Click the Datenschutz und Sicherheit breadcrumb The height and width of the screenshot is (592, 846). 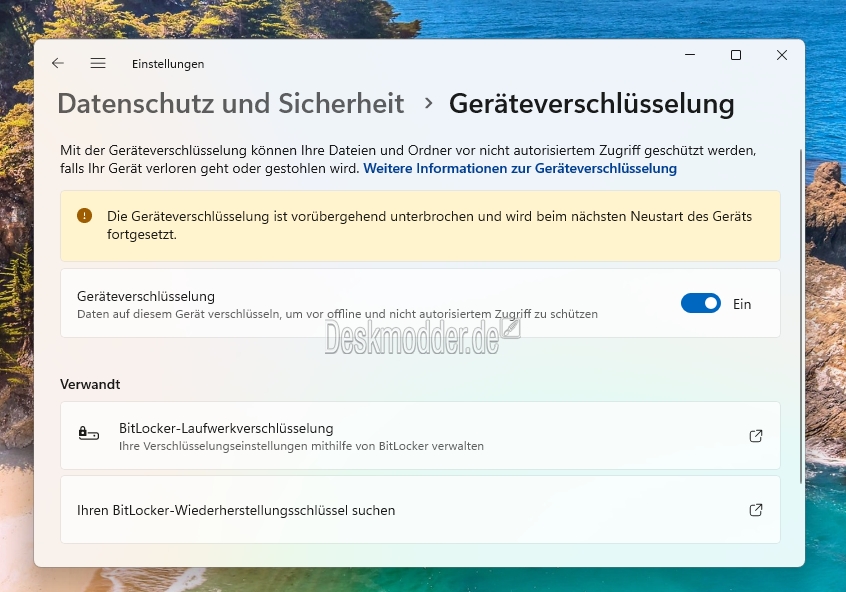pos(230,103)
